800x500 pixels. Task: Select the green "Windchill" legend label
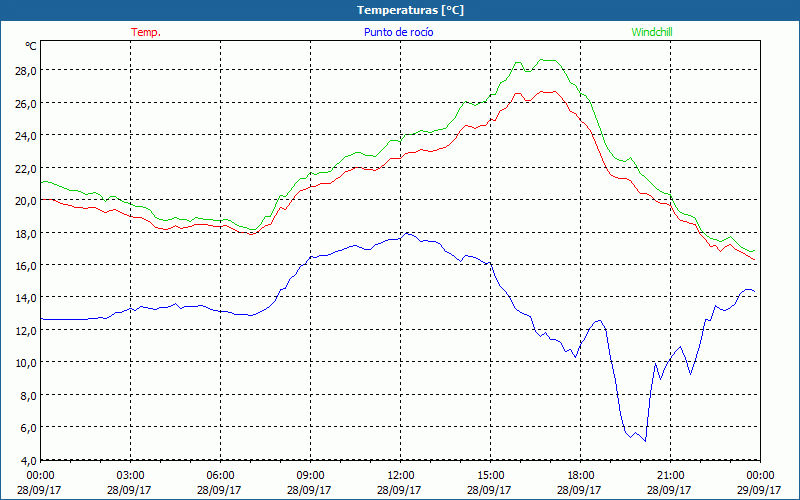coord(652,32)
